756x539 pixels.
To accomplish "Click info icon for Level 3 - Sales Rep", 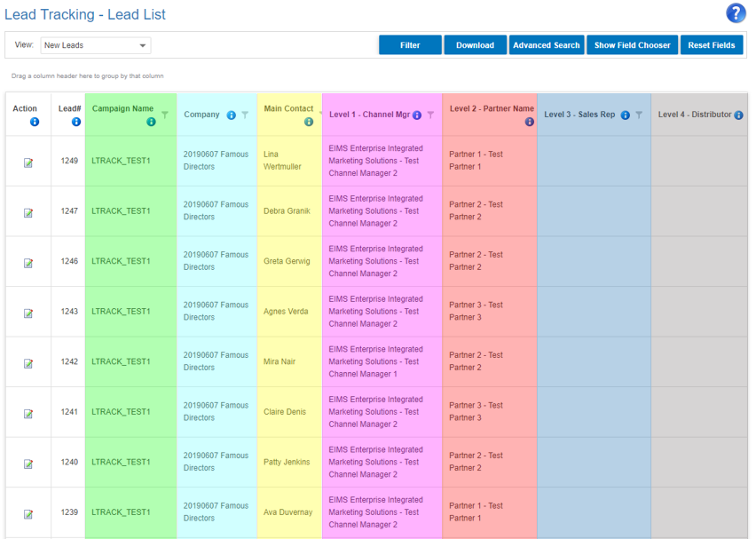I will pos(626,115).
